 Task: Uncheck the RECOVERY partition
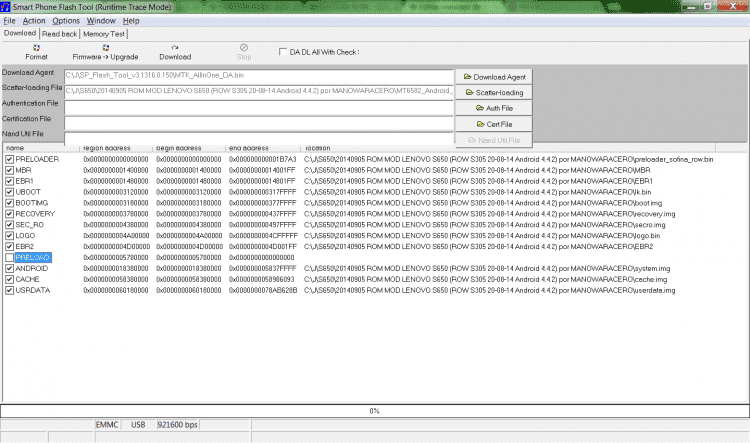click(x=10, y=214)
